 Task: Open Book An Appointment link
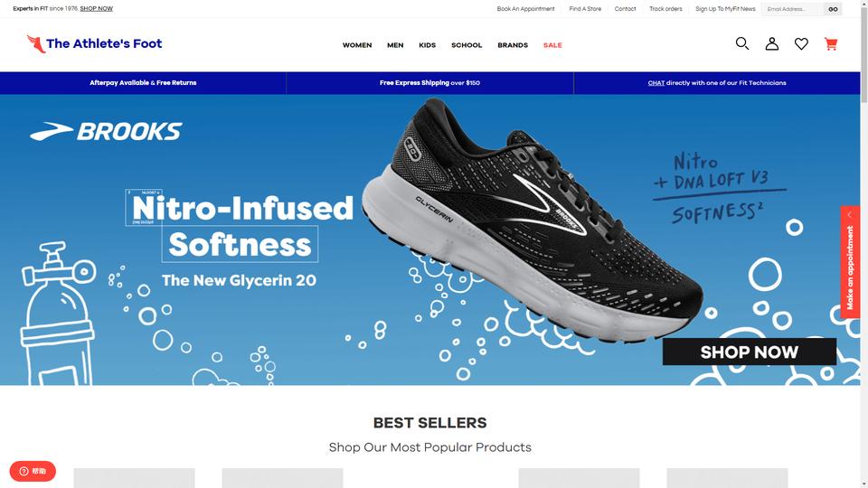[525, 9]
